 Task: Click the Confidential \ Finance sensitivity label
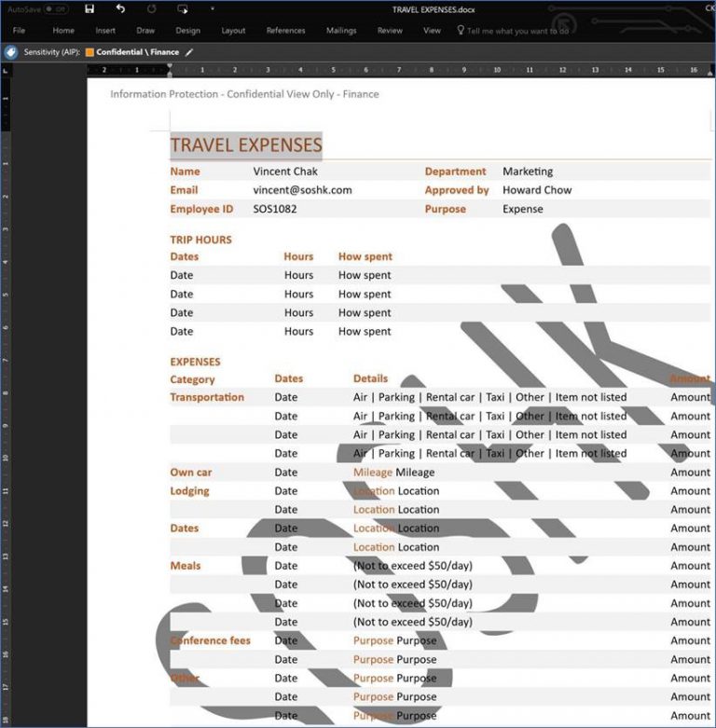(x=137, y=52)
